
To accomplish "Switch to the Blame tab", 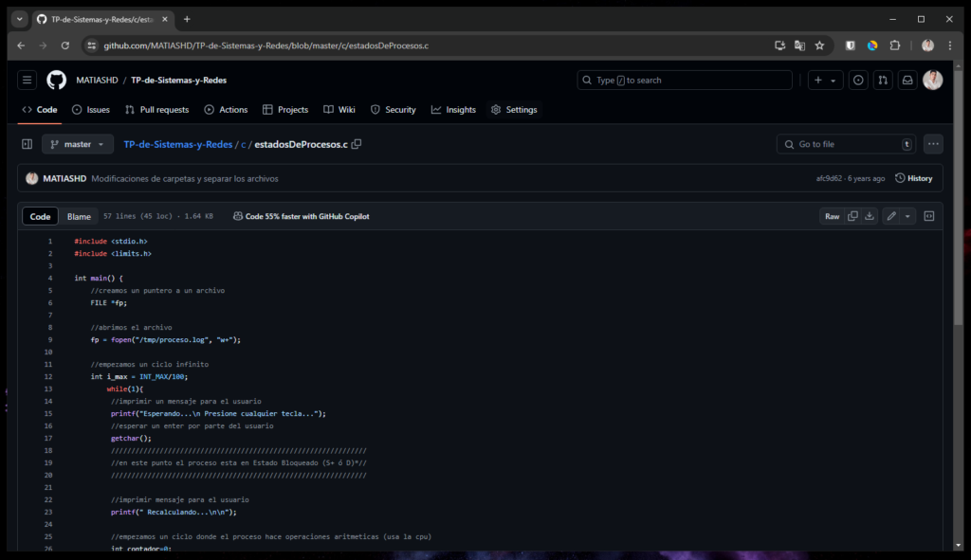I will (80, 216).
